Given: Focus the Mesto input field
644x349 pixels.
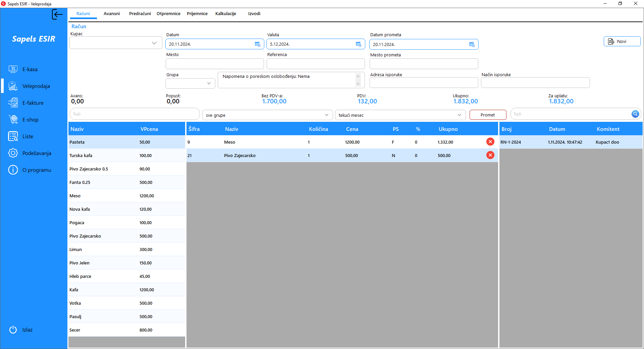Looking at the screenshot, I should [x=215, y=64].
